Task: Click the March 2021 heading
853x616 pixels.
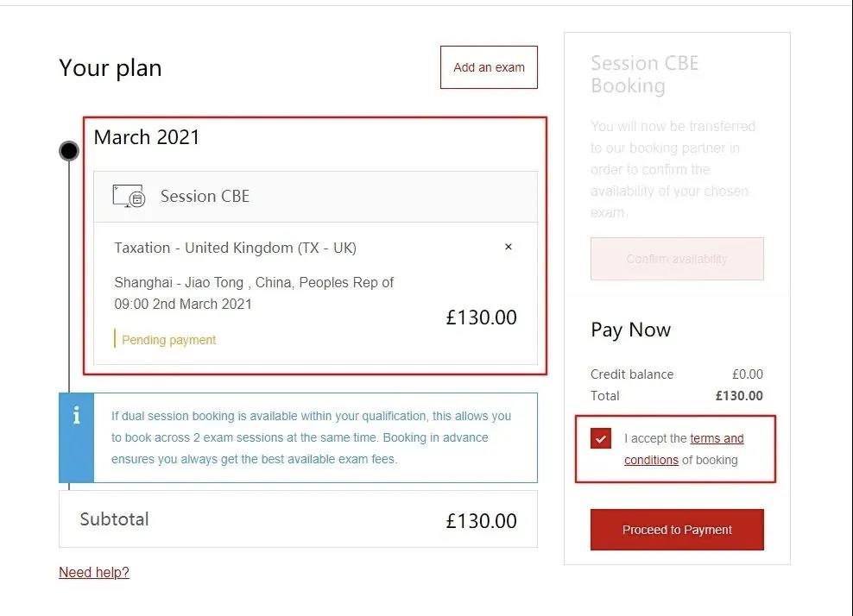Action: click(x=147, y=137)
